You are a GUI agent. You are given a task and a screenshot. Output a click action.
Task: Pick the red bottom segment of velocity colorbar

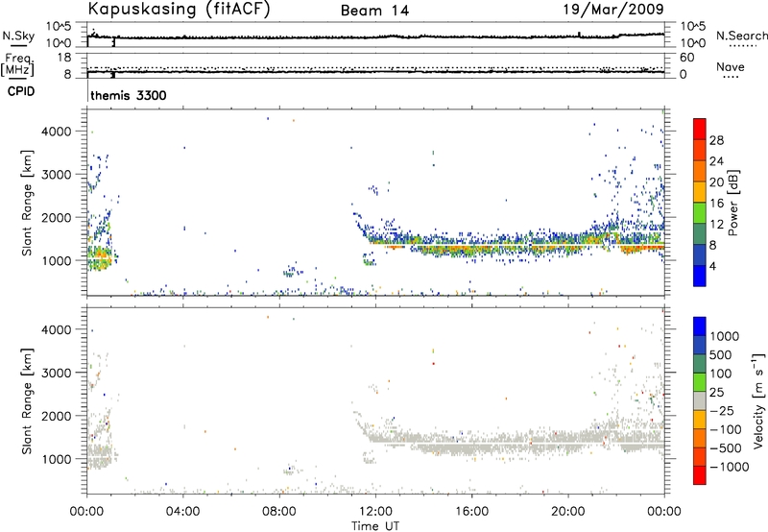pyautogui.click(x=700, y=475)
